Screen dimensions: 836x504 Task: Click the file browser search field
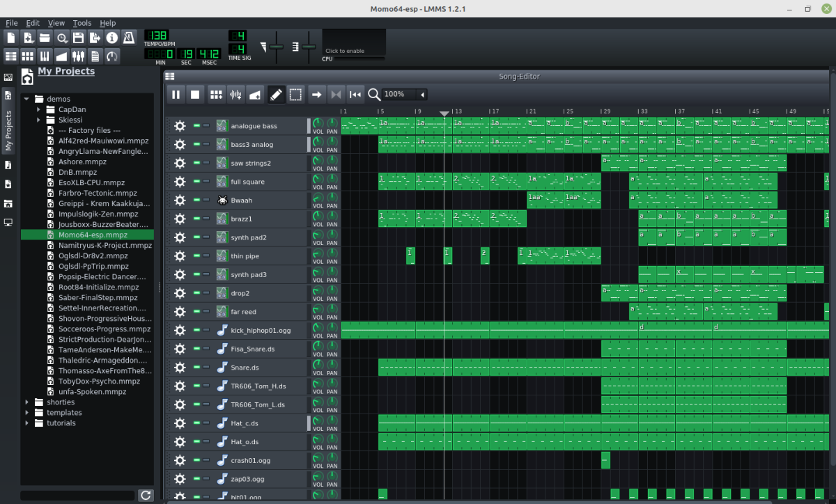point(77,496)
